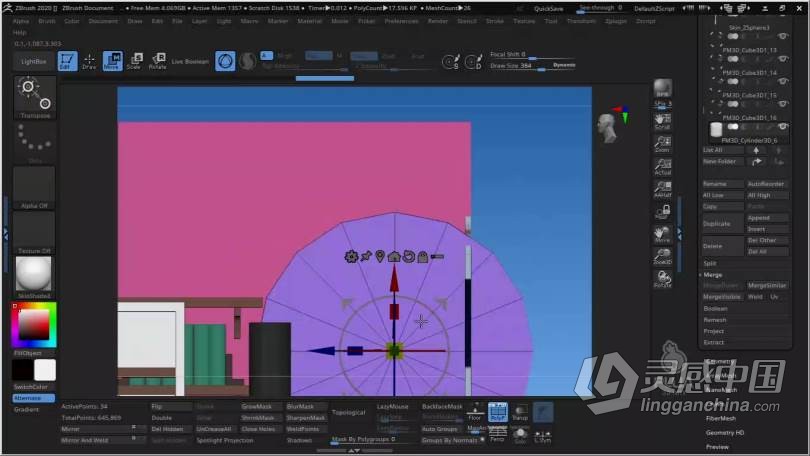
Task: Click the BPR render icon
Action: (662, 88)
